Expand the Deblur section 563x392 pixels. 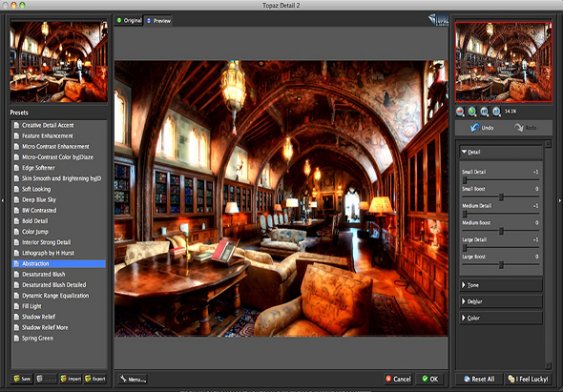click(501, 301)
